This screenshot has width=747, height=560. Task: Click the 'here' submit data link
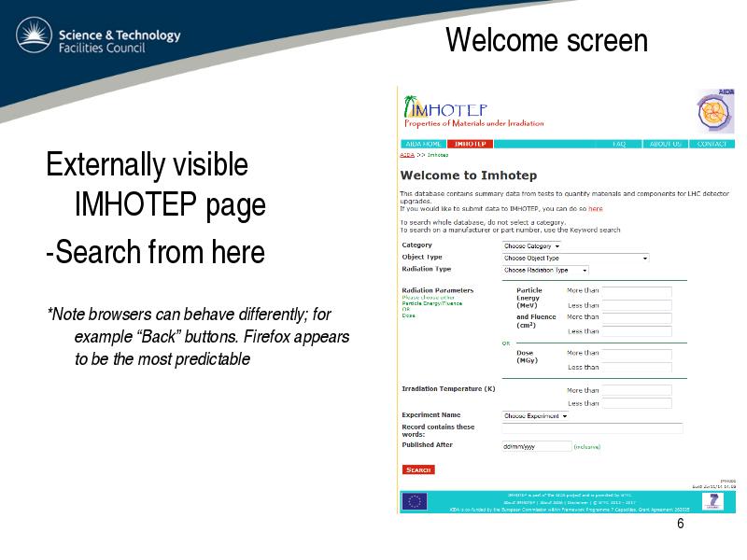596,208
